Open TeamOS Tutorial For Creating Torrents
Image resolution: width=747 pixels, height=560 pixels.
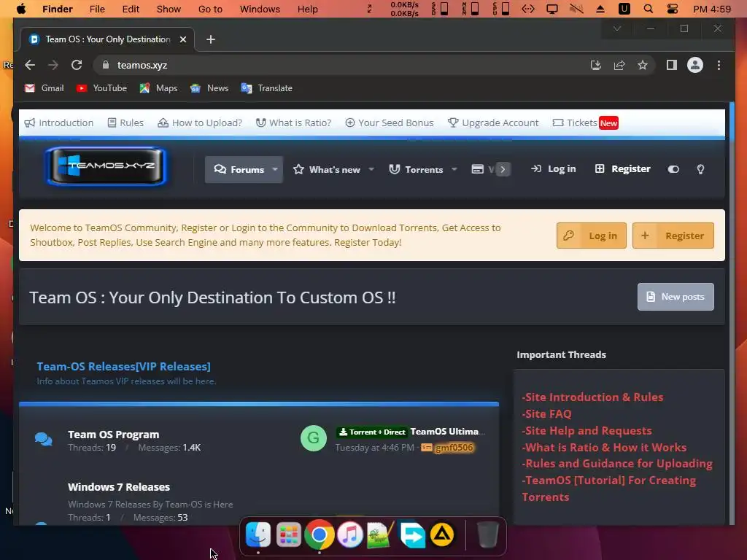pyautogui.click(x=609, y=489)
